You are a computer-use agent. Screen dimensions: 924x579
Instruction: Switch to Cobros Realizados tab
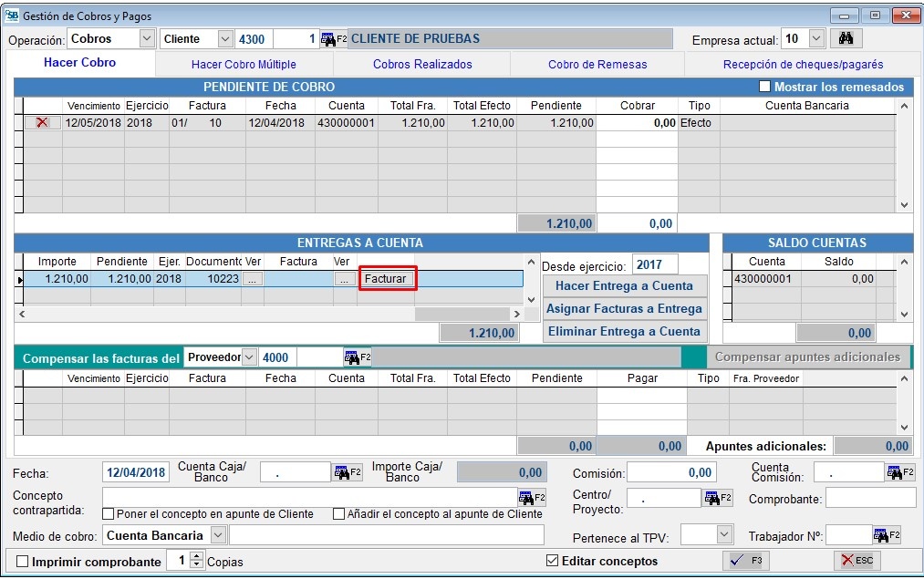click(x=422, y=65)
